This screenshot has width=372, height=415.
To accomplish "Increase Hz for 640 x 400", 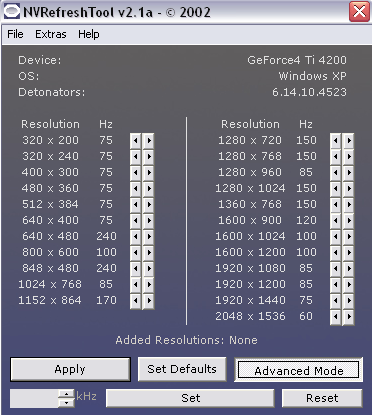I will point(149,221).
